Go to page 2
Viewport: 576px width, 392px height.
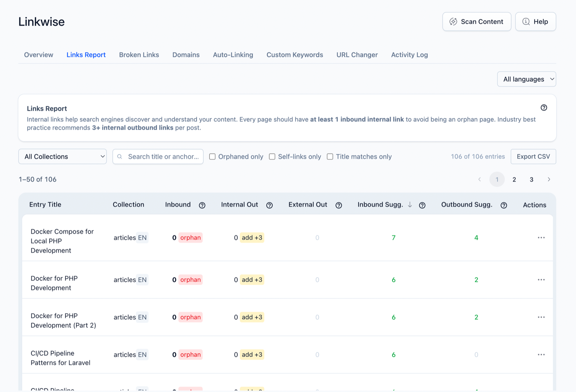click(x=514, y=179)
